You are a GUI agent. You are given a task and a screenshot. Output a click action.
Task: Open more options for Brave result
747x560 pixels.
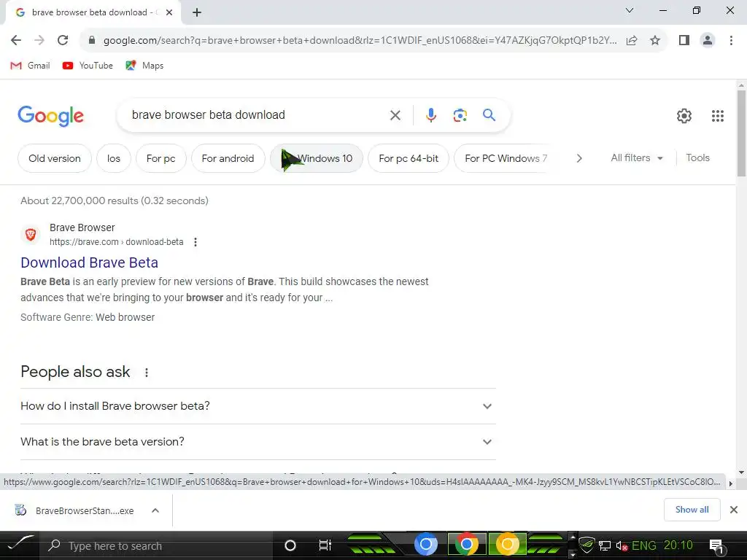(x=195, y=242)
